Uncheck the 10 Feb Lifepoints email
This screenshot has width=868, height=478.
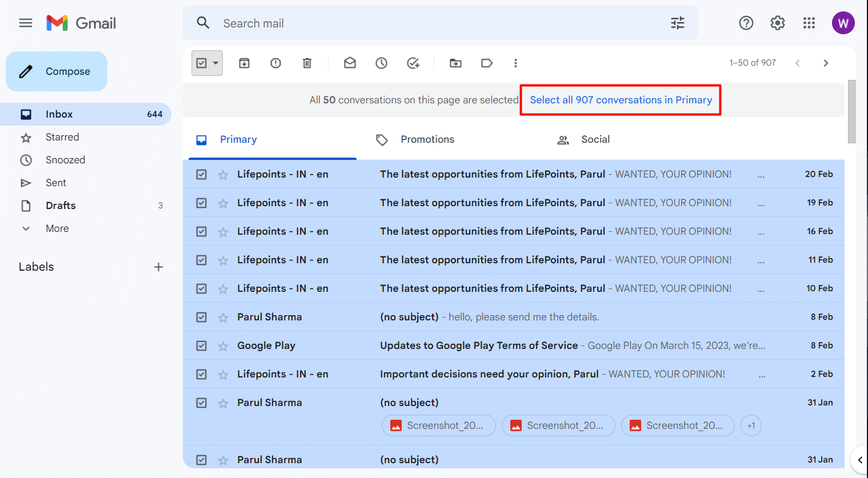201,288
